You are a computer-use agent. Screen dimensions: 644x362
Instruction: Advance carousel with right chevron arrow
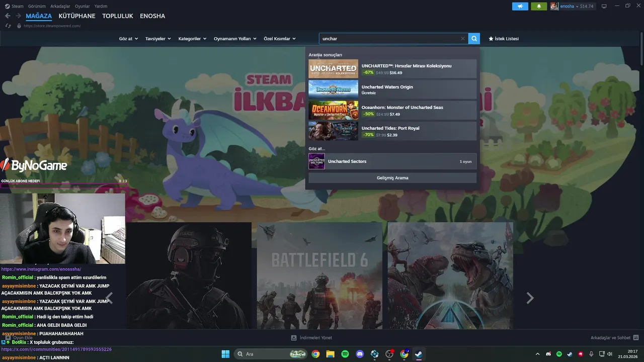click(530, 298)
